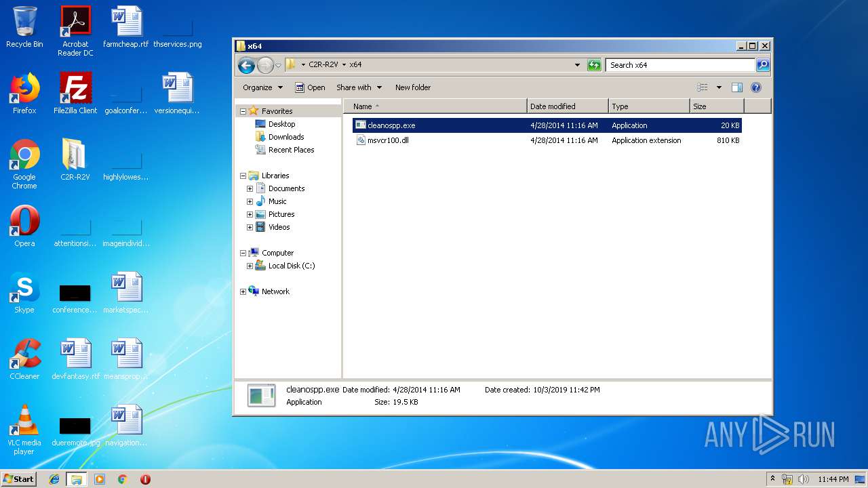
Task: Select the versionequi... Word document icon
Action: tap(177, 93)
